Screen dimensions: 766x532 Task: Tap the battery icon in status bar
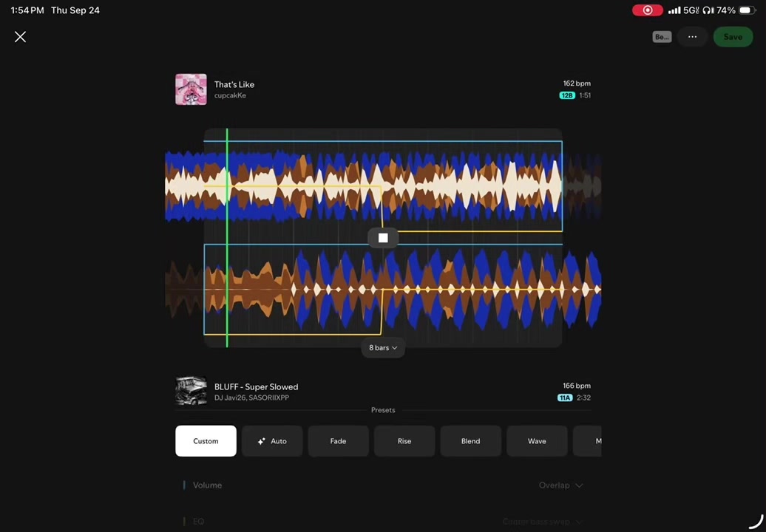pos(747,10)
